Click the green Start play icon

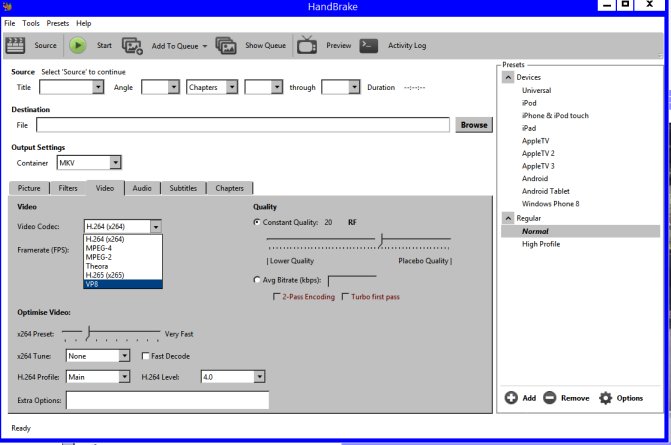point(77,45)
